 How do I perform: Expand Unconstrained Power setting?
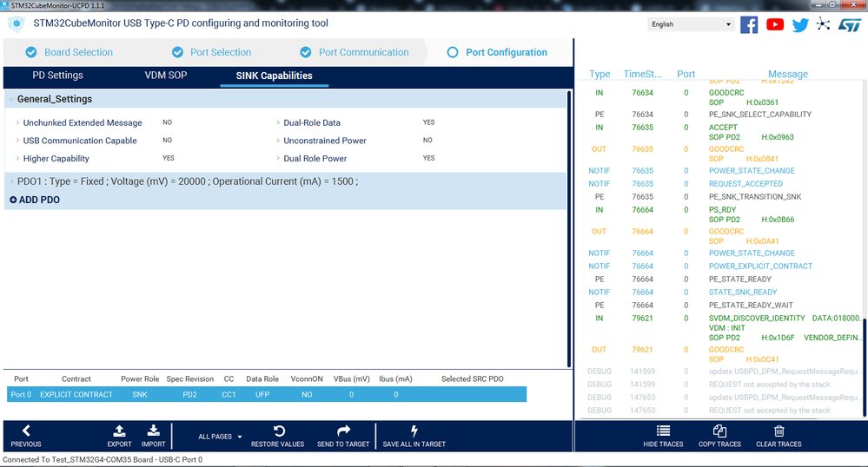pyautogui.click(x=278, y=141)
